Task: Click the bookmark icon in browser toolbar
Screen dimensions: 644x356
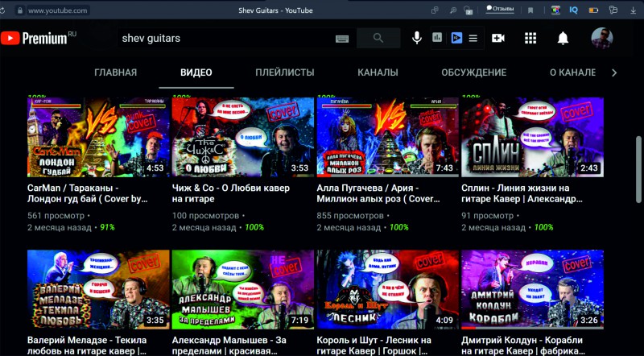Action: pos(530,10)
